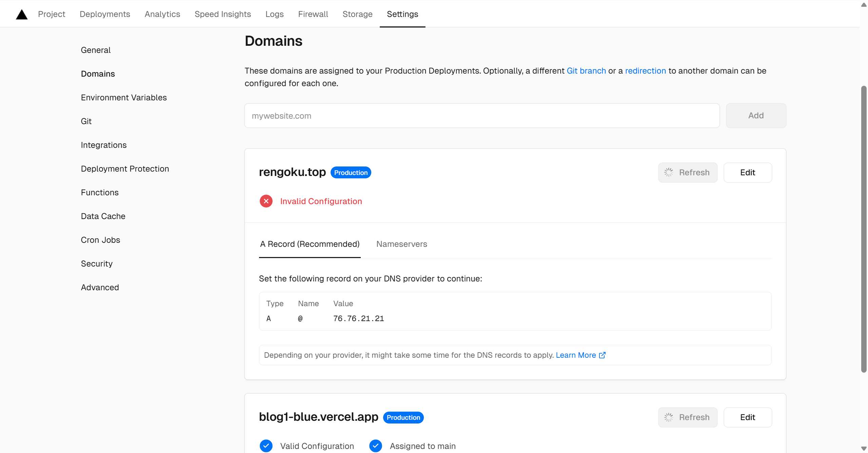Viewport: 868px width, 453px height.
Task: Edit the blog1-blue.vercel.app domain
Action: pyautogui.click(x=748, y=417)
